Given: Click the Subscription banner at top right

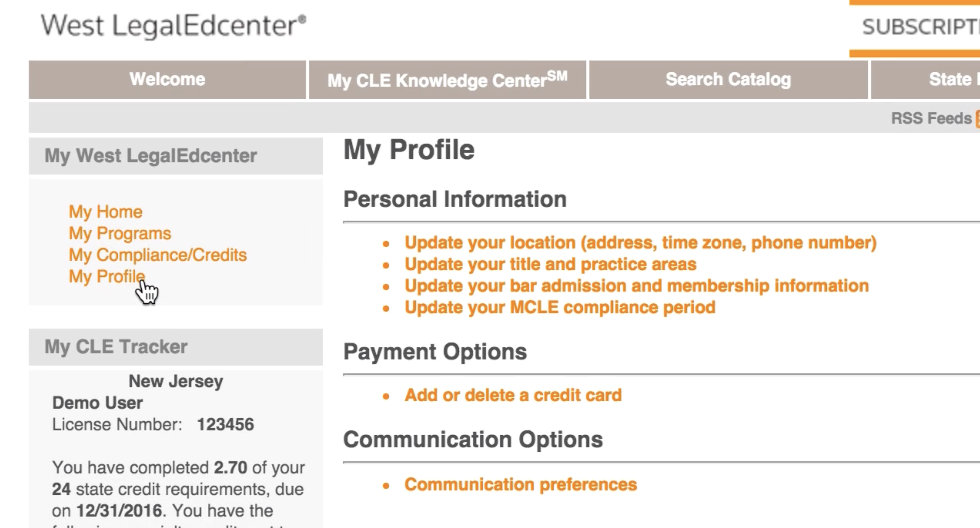Looking at the screenshot, I should (x=921, y=27).
